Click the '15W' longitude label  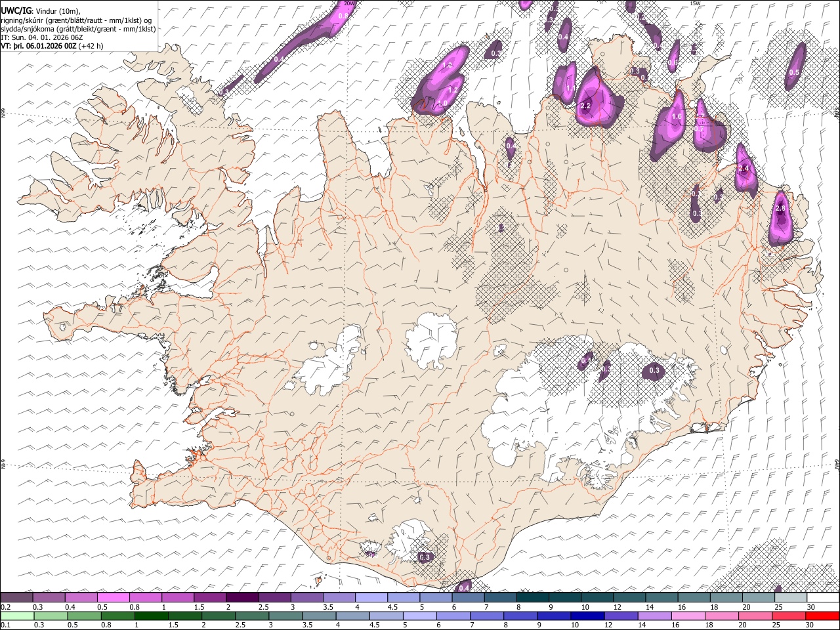pos(696,3)
